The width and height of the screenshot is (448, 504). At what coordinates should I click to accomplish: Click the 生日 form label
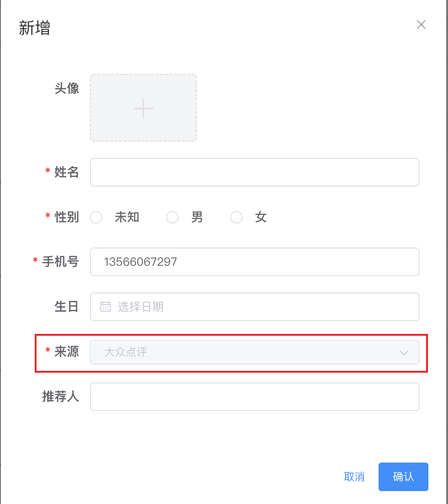click(x=67, y=307)
